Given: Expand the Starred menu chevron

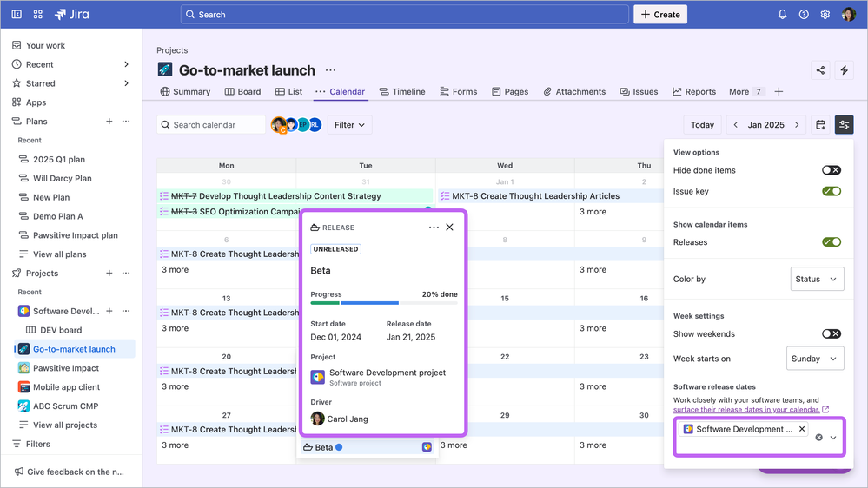Looking at the screenshot, I should pos(126,83).
